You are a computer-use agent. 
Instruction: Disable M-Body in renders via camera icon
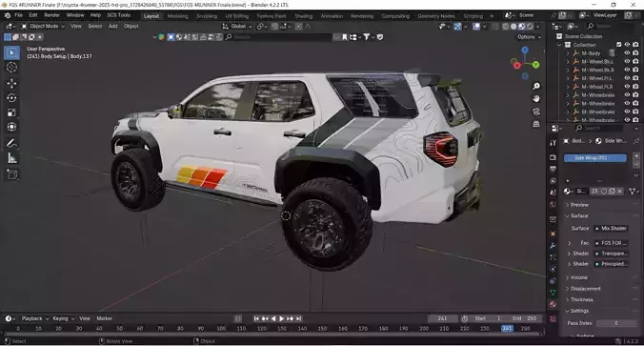[x=635, y=53]
